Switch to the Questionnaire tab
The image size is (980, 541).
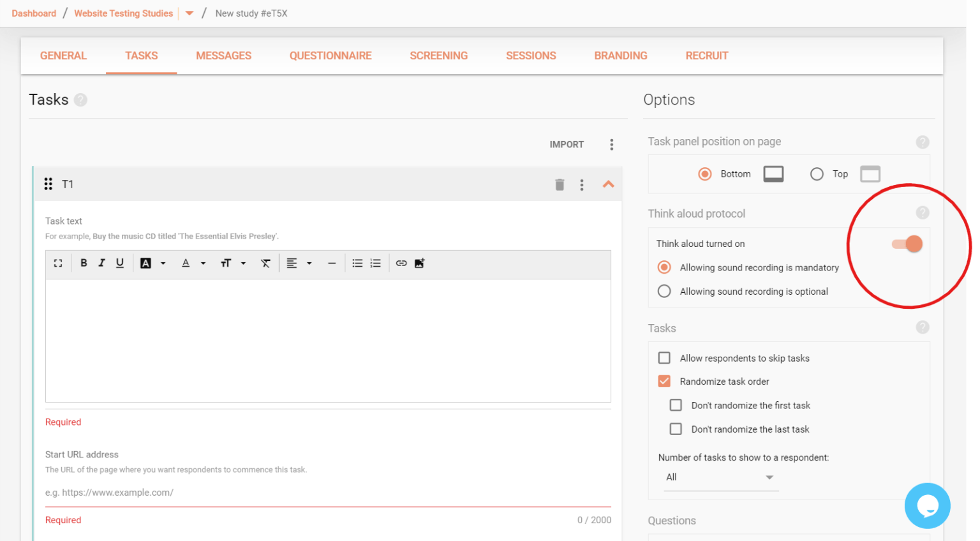tap(330, 56)
